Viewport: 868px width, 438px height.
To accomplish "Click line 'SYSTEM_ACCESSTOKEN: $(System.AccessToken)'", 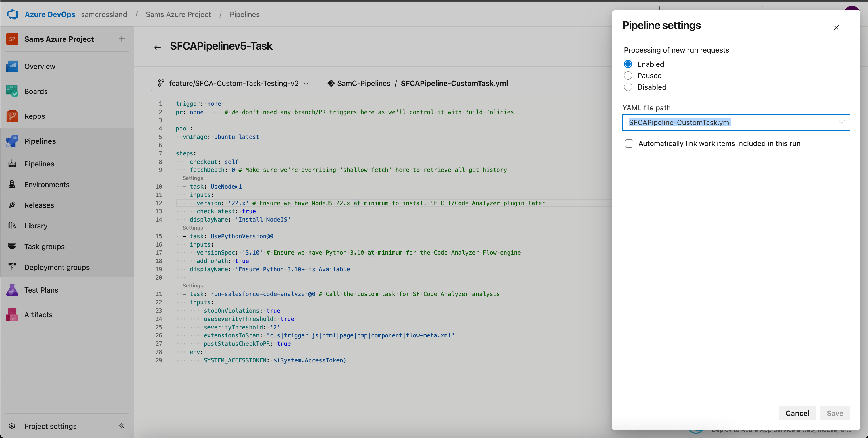I will pyautogui.click(x=275, y=360).
